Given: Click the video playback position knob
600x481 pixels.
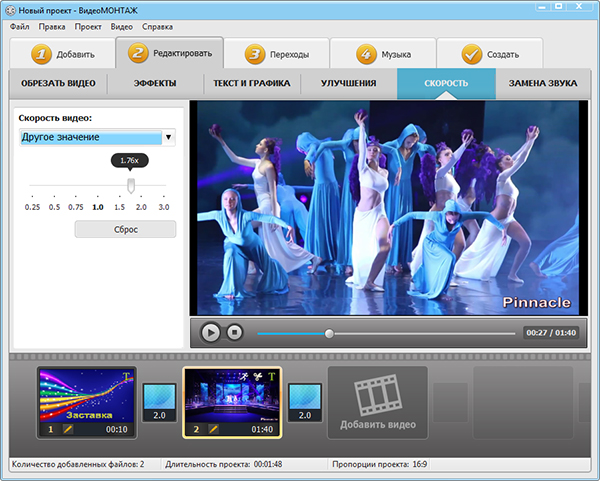Looking at the screenshot, I should click(329, 334).
